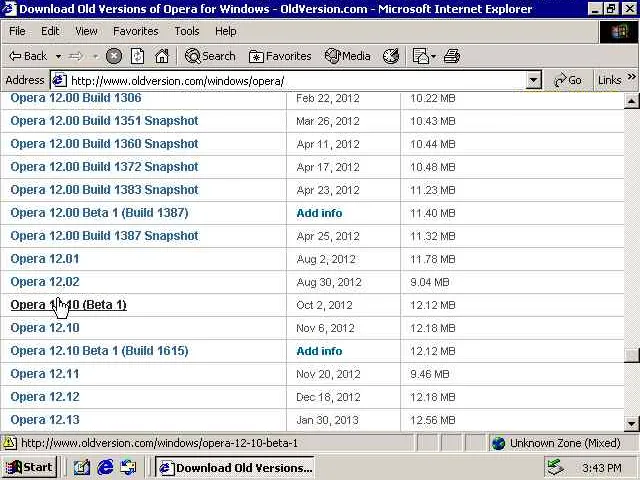Click Add info for Build 1387 Beta
The image size is (640, 480).
[x=319, y=213]
